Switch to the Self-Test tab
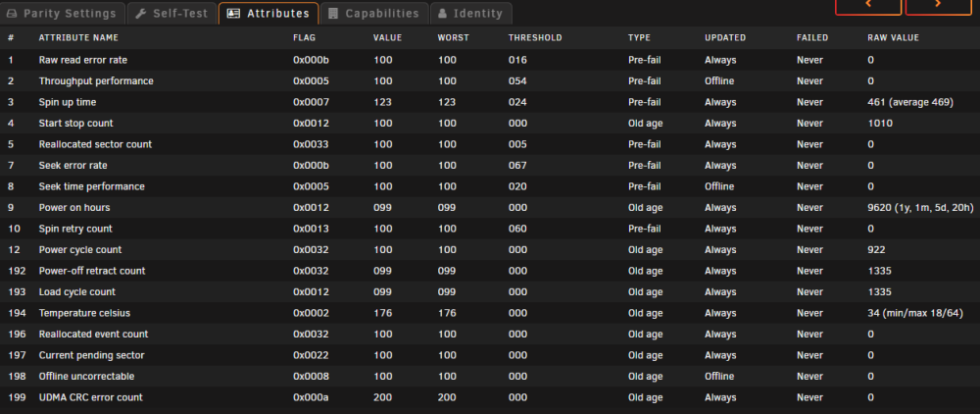The width and height of the screenshot is (980, 414). click(x=171, y=13)
